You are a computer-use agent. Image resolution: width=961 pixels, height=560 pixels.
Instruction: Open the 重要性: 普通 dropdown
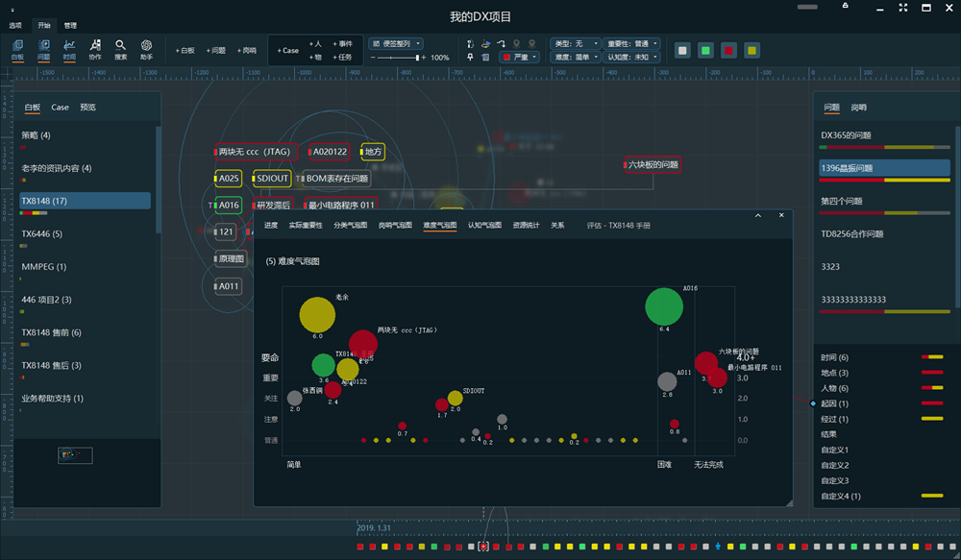coord(631,43)
